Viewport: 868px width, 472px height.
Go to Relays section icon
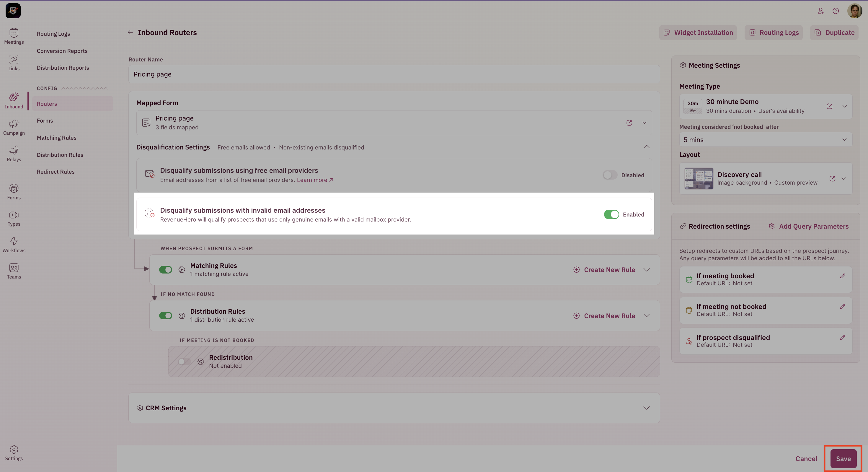pyautogui.click(x=14, y=154)
